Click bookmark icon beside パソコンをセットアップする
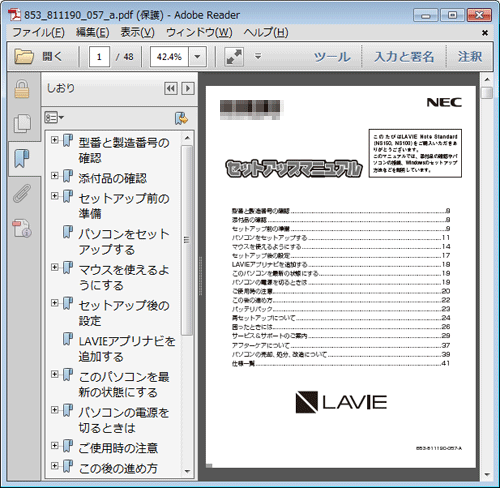 click(x=68, y=232)
